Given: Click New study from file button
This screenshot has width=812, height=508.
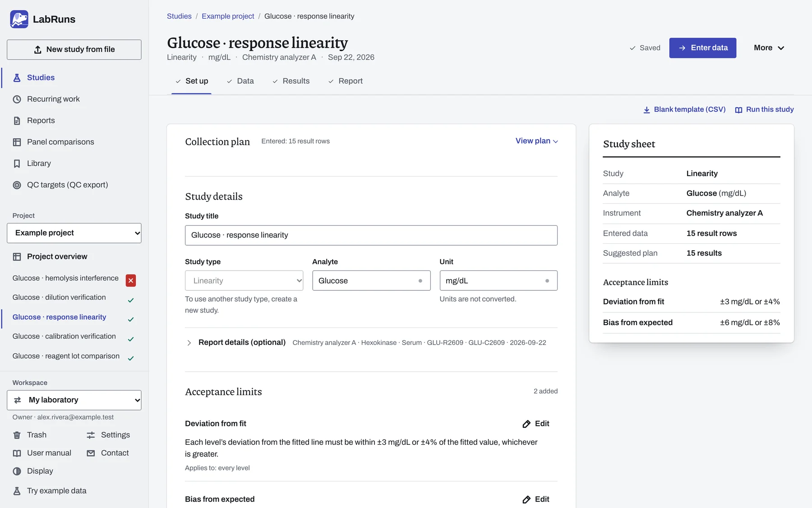Looking at the screenshot, I should pos(74,50).
